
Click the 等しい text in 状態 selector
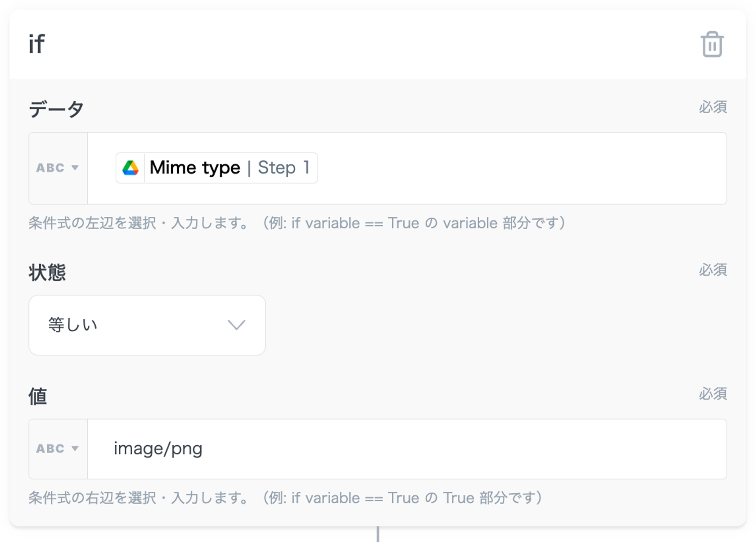click(x=73, y=325)
